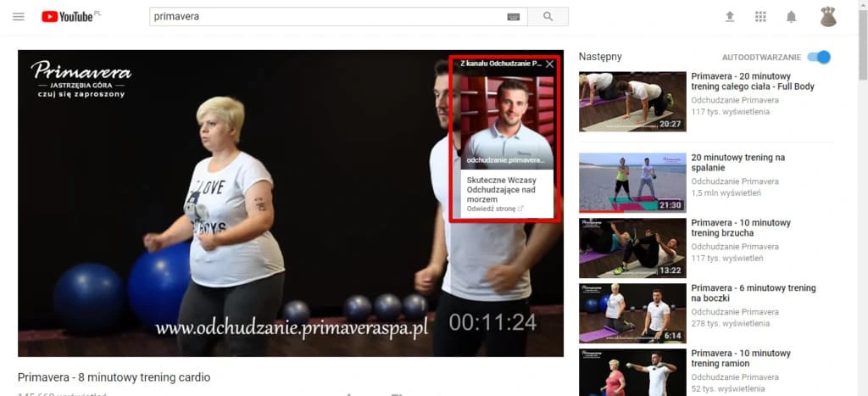
Task: Open title 'Primavera - 10 minutowy trening ramion'
Action: 741,359
